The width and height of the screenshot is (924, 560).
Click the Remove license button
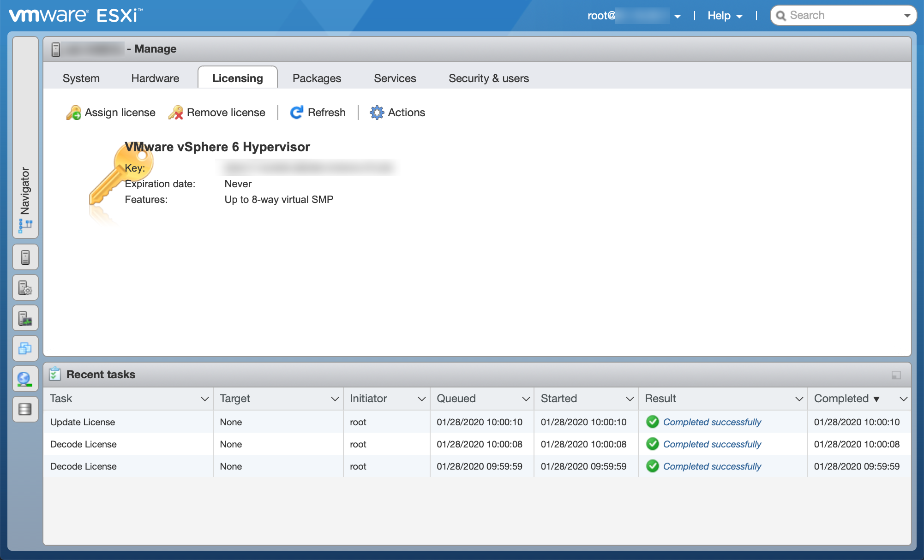(217, 113)
